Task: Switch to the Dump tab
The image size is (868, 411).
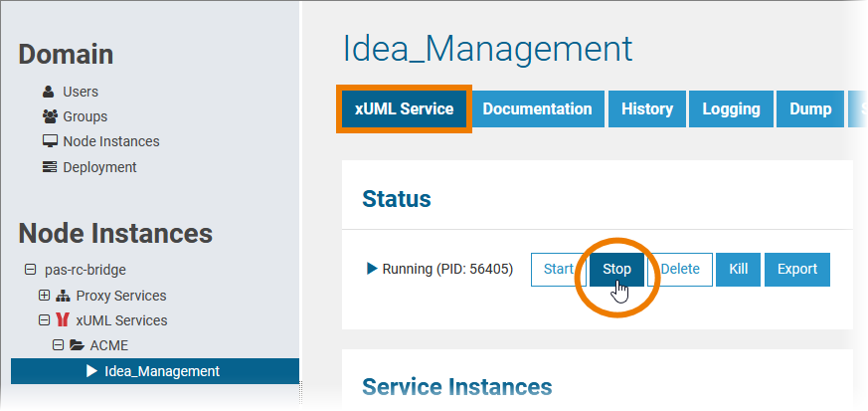Action: pos(810,109)
